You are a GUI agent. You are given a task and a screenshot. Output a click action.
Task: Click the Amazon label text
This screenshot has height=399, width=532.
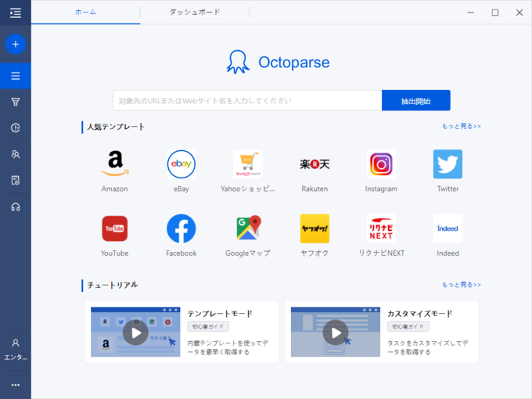[115, 189]
